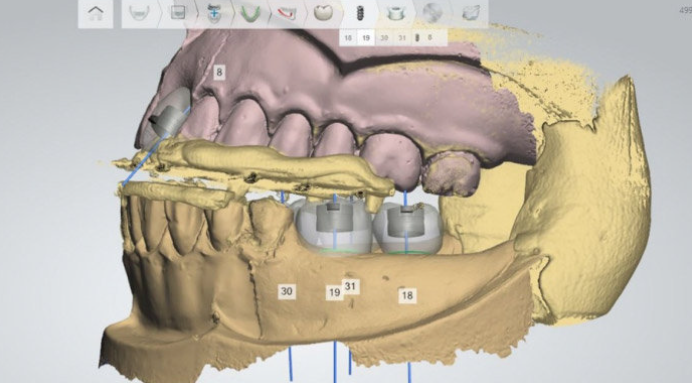Image resolution: width=692 pixels, height=383 pixels.
Task: Click the 18 label on lower jaw
Action: click(x=407, y=295)
